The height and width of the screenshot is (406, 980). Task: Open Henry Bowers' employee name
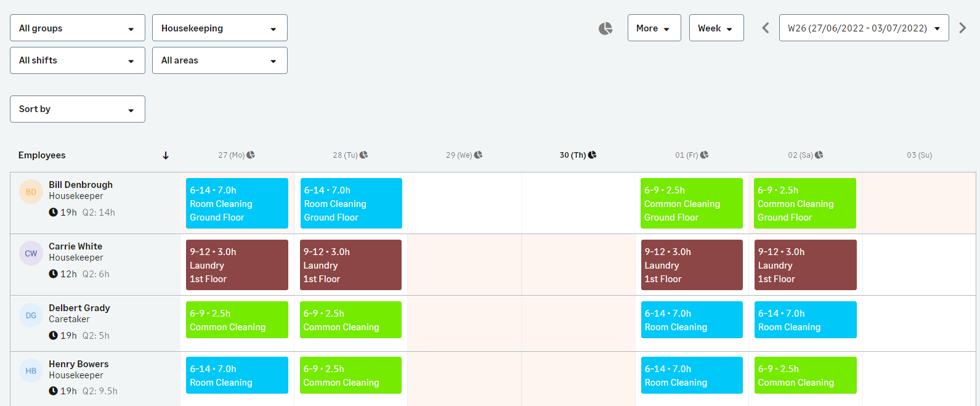[79, 364]
